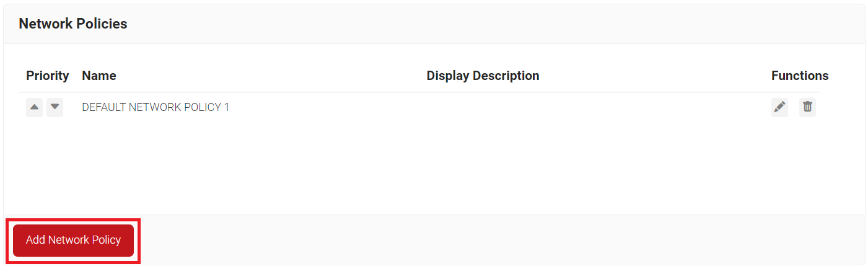Hit the trash can icon under Functions

pos(807,107)
